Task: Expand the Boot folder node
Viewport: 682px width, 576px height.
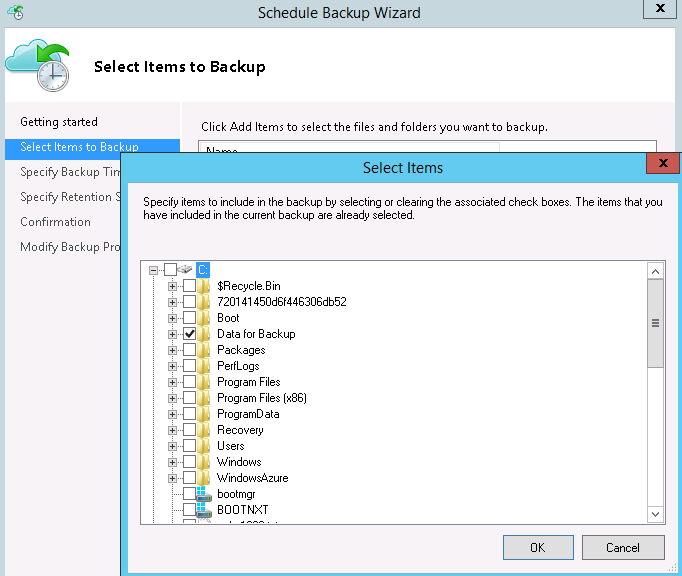Action: coord(172,318)
